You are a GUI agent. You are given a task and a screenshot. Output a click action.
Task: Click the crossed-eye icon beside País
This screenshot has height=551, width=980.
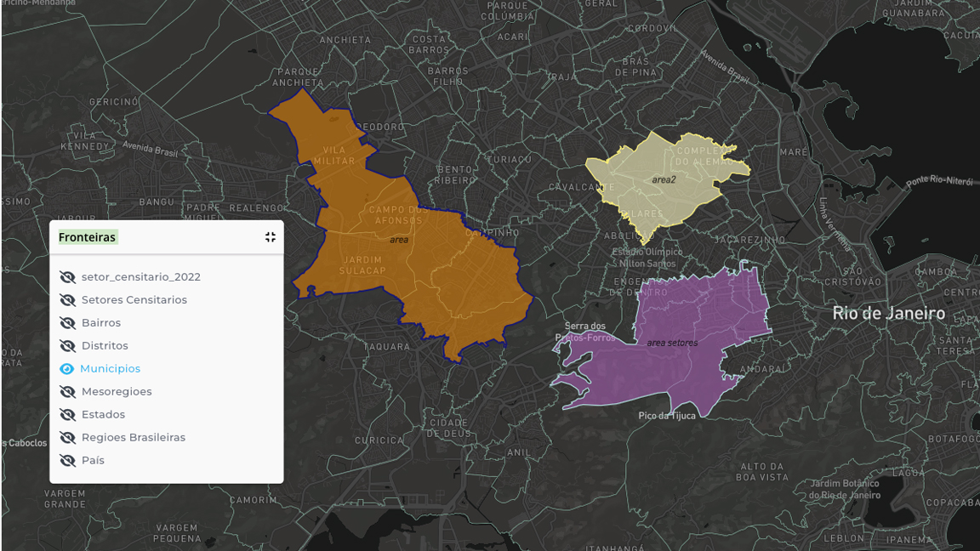tap(68, 461)
